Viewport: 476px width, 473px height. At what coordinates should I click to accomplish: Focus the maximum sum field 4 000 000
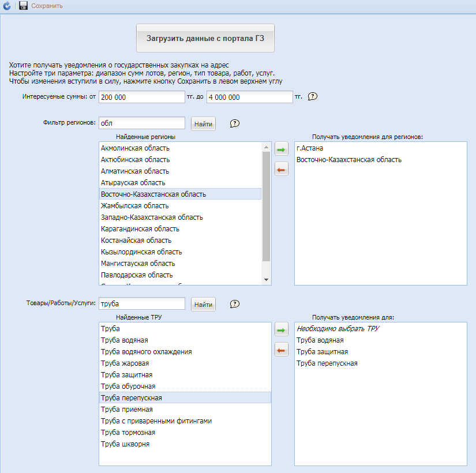click(x=249, y=97)
